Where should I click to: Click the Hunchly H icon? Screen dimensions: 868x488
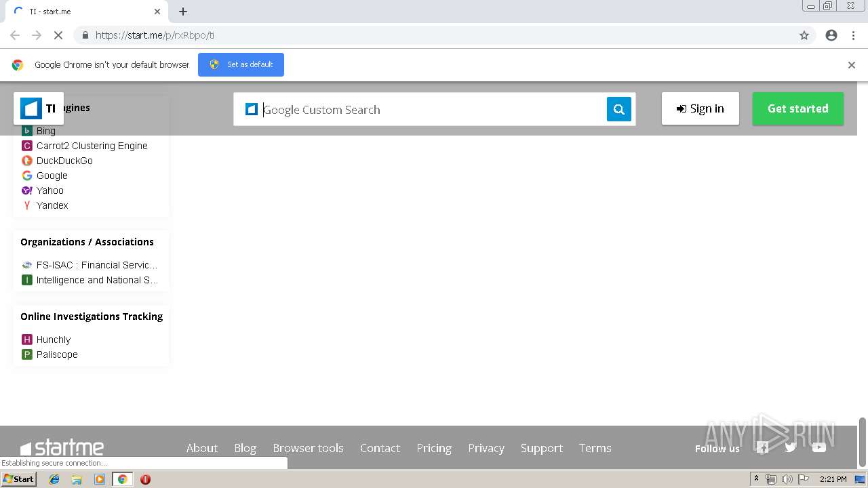pyautogui.click(x=27, y=340)
